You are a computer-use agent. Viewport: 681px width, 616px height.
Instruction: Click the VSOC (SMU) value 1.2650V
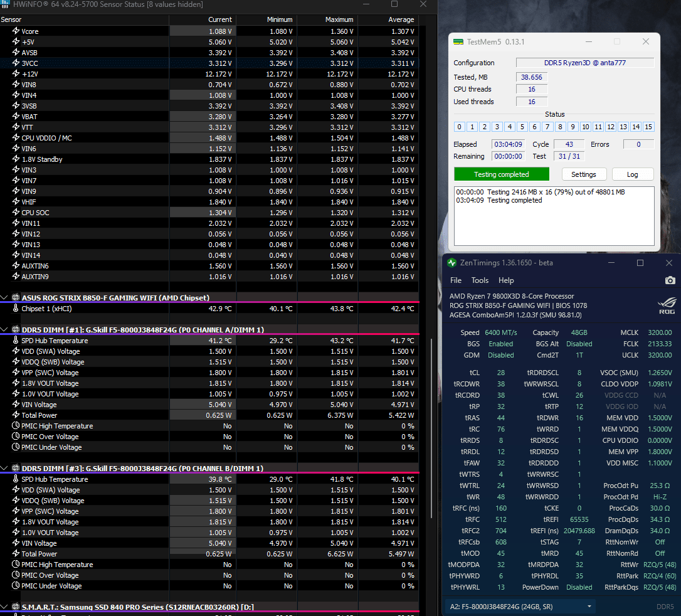(660, 373)
